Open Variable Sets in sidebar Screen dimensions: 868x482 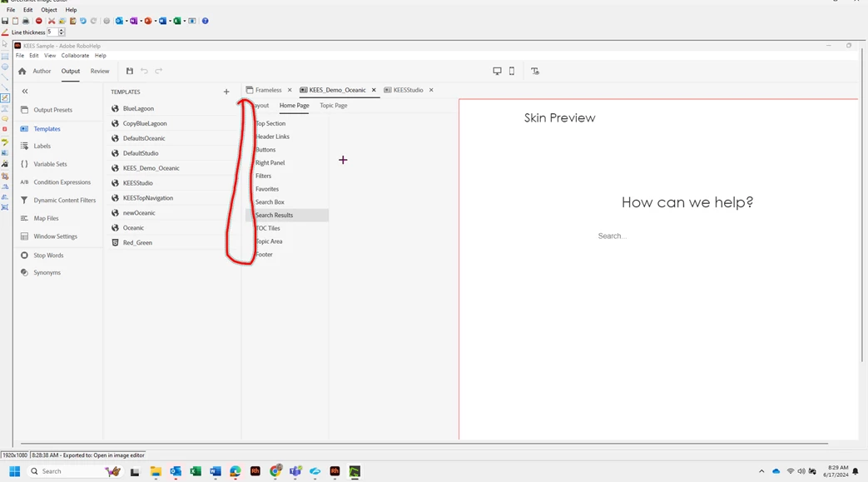coord(50,164)
